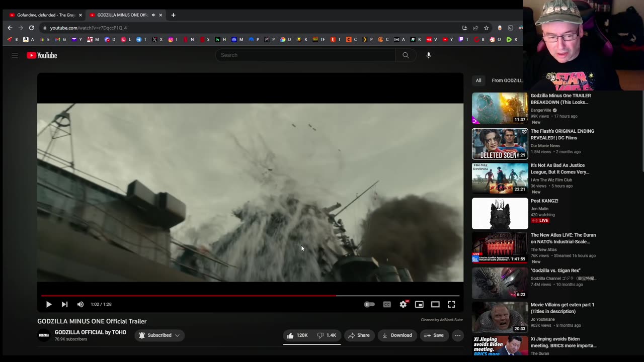The height and width of the screenshot is (362, 644).
Task: Open more actions ellipsis menu
Action: (457, 335)
